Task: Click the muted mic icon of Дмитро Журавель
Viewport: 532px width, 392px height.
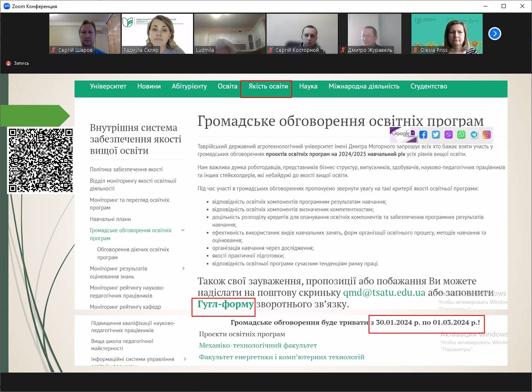Action: tap(343, 50)
